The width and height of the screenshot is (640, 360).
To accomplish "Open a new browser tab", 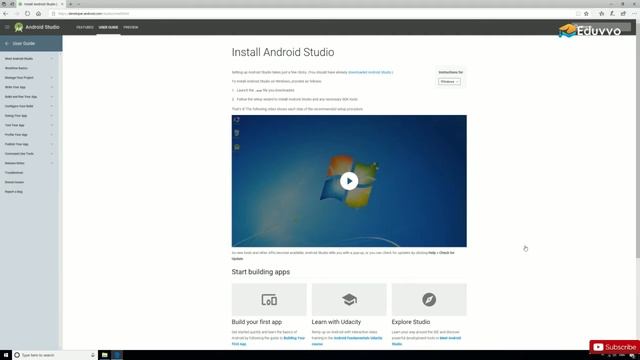I will coord(71,4).
